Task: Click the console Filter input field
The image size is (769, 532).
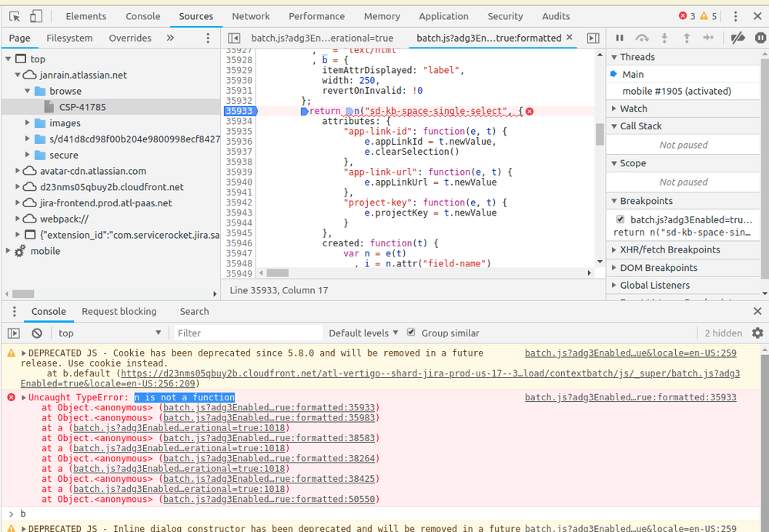Action: (248, 333)
